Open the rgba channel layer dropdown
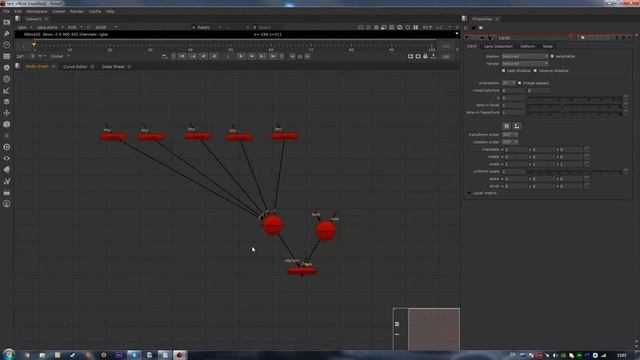This screenshot has height=360, width=640. point(24,27)
